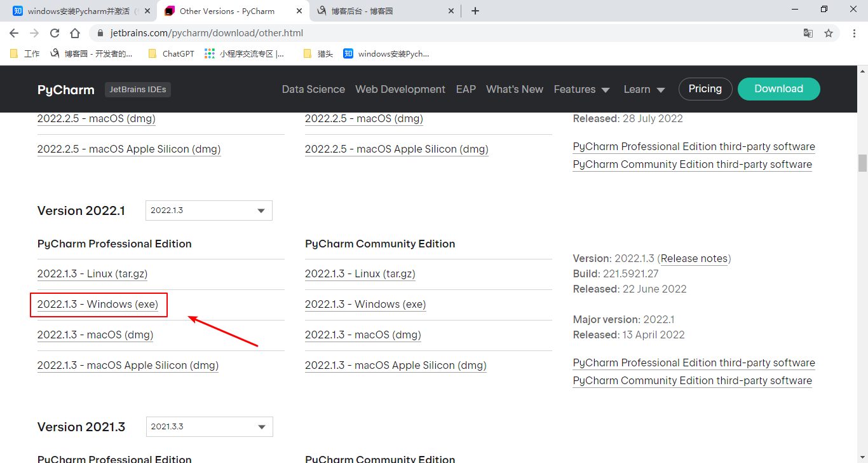
Task: Download Community 2022.2.5 macOS Apple Silicon
Action: point(397,149)
